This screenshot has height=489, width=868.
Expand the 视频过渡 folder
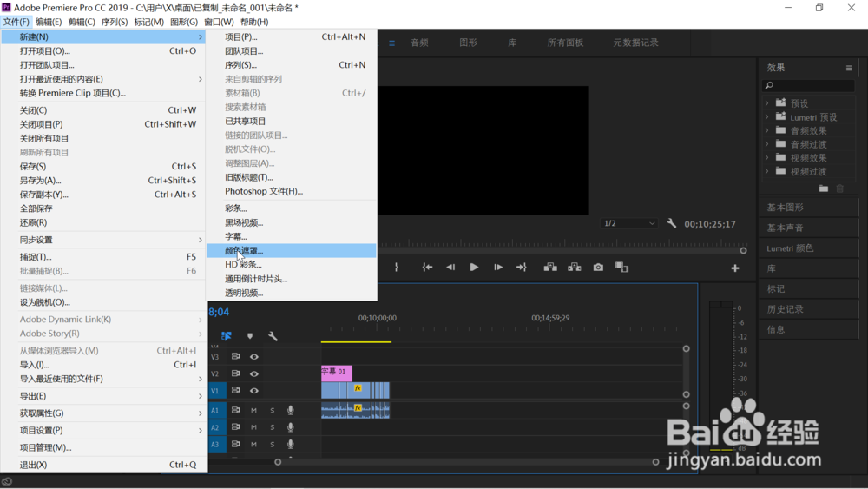766,171
